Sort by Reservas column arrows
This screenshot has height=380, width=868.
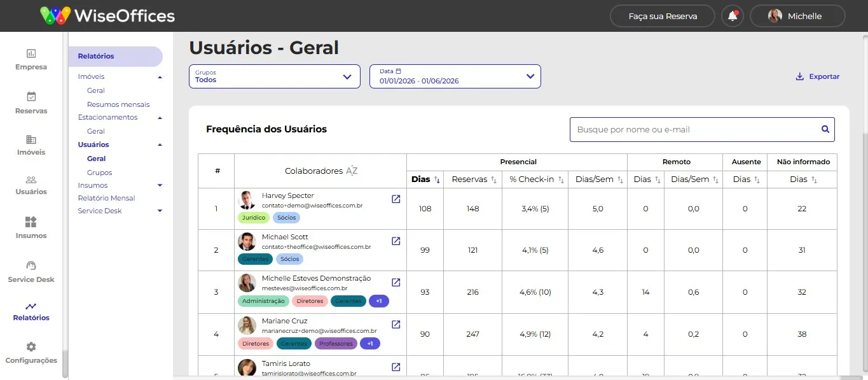point(493,179)
